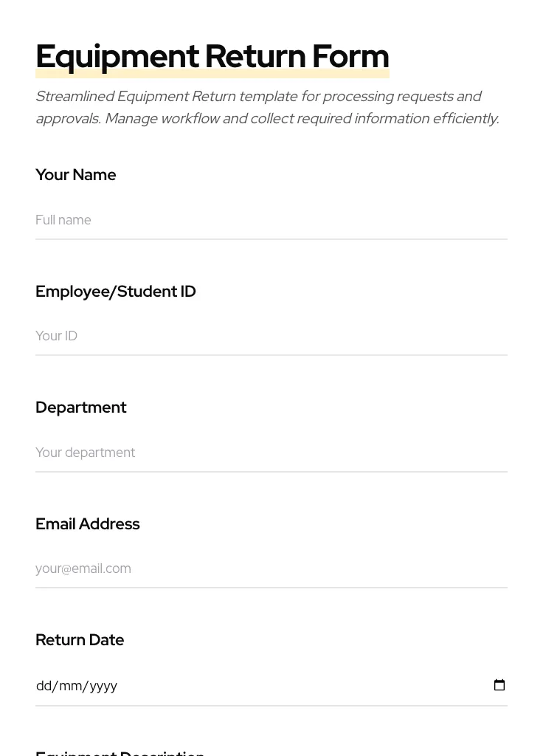Image resolution: width=543 pixels, height=756 pixels.
Task: Click the partially visible Equipment Description label
Action: point(120,752)
